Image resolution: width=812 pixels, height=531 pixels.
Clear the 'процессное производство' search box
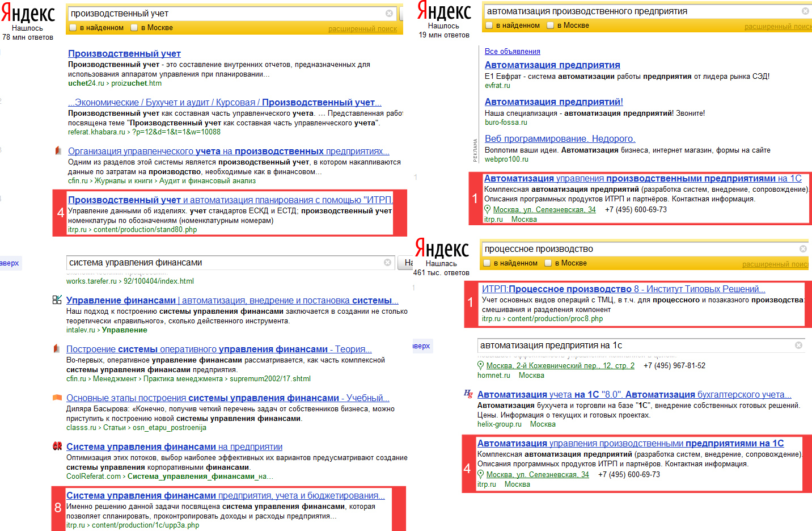click(803, 249)
